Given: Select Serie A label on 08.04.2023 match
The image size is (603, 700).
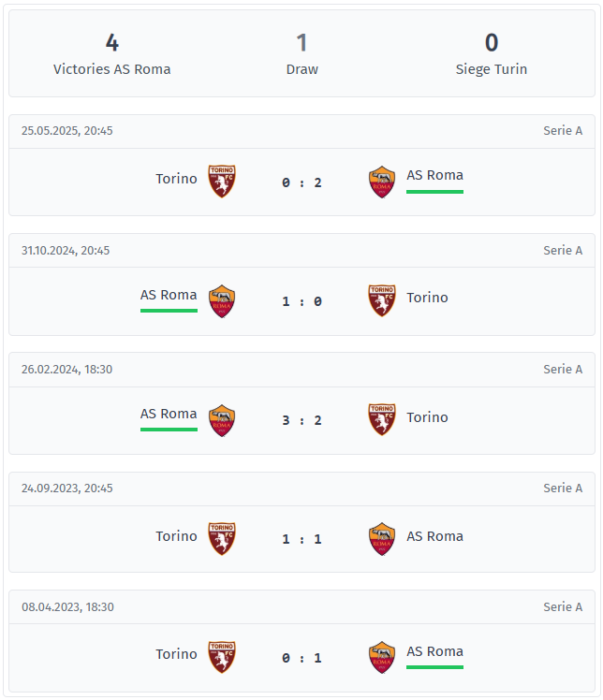Looking at the screenshot, I should pos(563,606).
